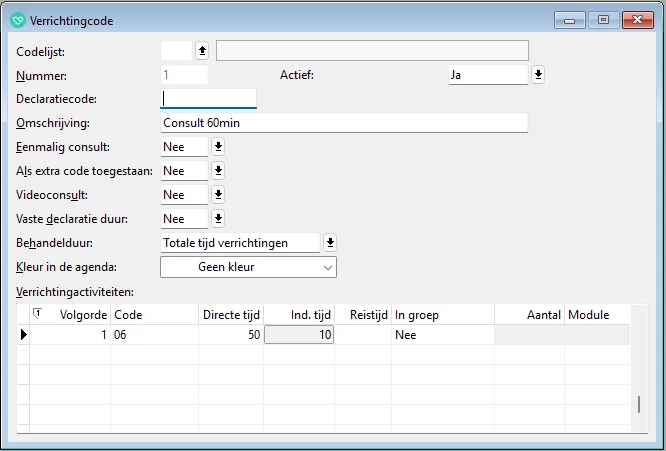
Task: Click the Declaratiecode input field
Action: coord(209,98)
